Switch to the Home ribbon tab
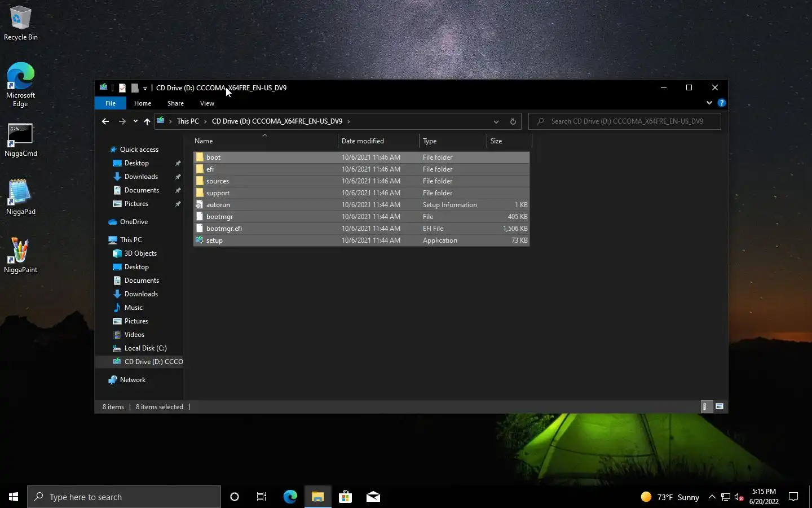Viewport: 812px width, 508px height. (x=143, y=103)
